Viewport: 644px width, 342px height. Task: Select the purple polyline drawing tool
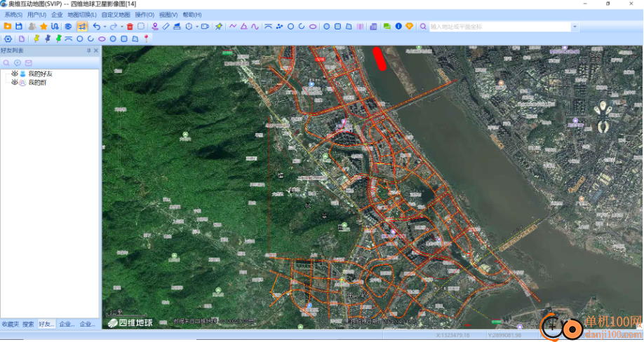pyautogui.click(x=233, y=26)
